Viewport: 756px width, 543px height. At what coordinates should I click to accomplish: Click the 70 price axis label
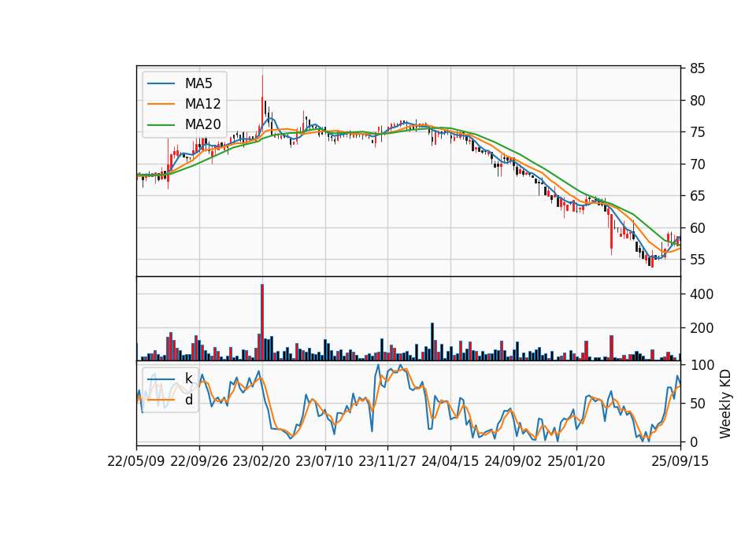click(697, 164)
